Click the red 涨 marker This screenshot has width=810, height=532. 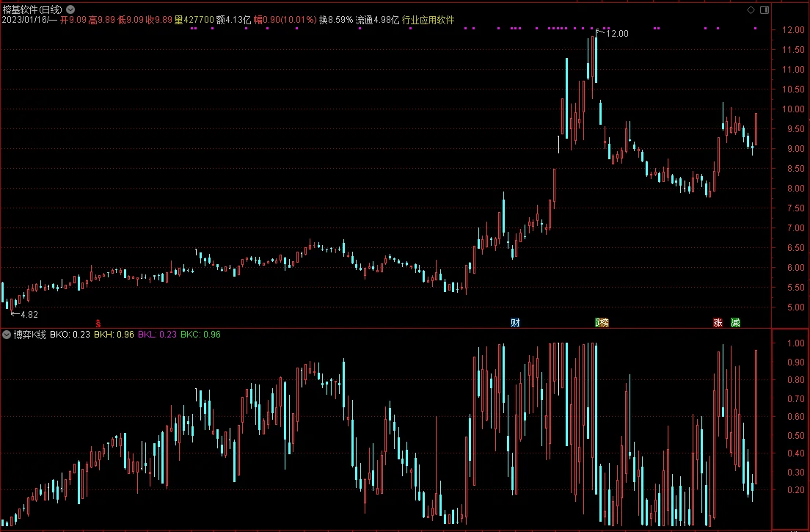tap(718, 322)
